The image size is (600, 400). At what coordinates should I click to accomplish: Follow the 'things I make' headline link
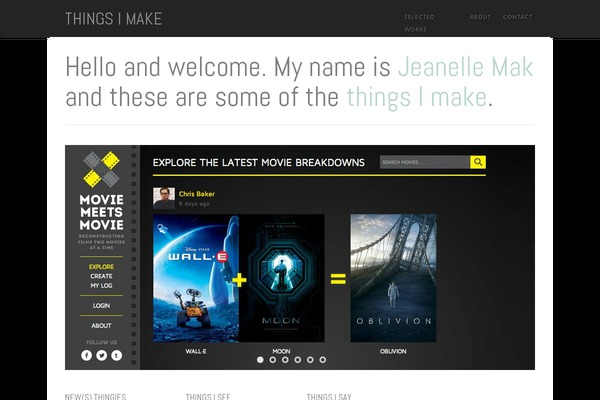417,97
